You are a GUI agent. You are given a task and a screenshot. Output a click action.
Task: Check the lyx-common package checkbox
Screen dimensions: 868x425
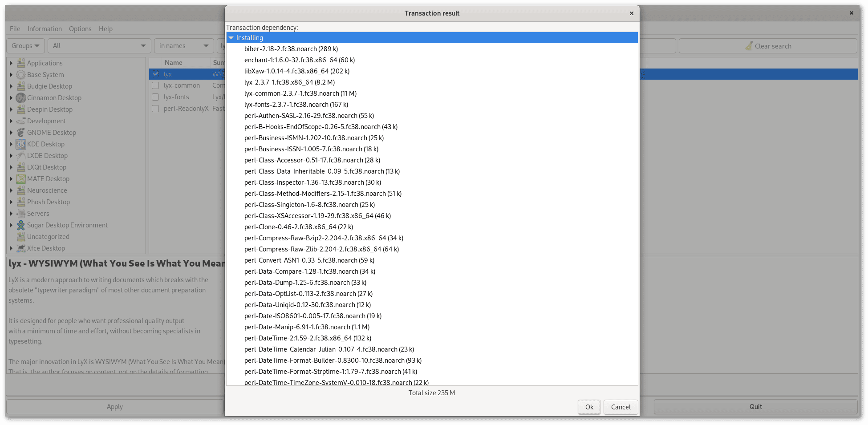(155, 85)
